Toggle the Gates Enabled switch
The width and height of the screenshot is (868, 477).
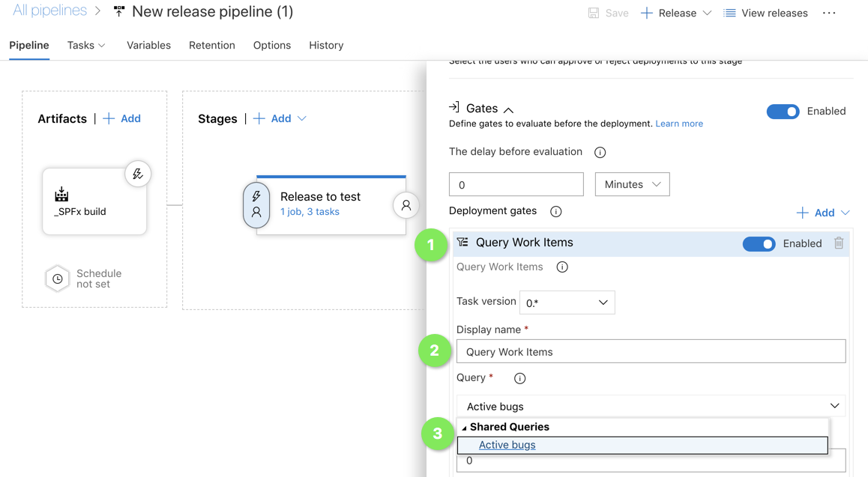click(783, 112)
